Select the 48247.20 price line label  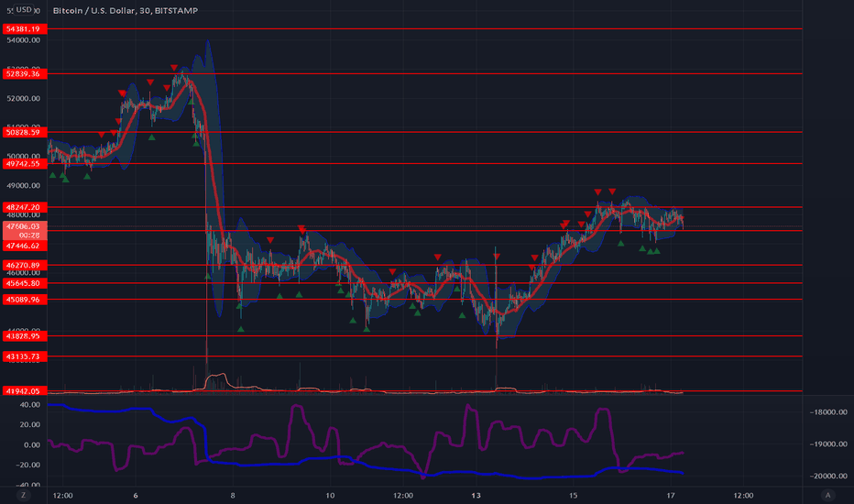[25, 207]
